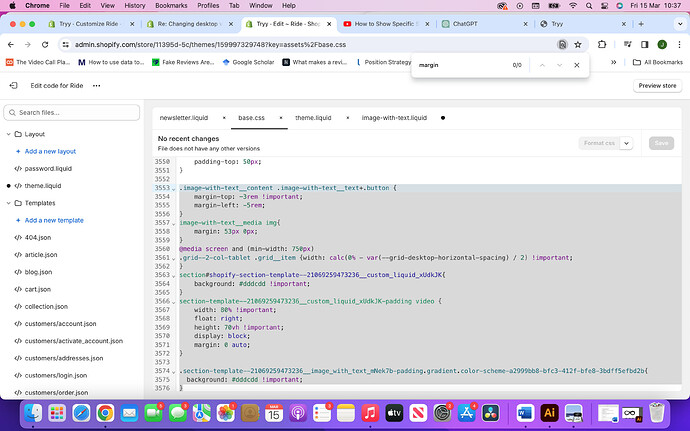Image resolution: width=690 pixels, height=431 pixels.
Task: Click the Add a new template link
Action: coord(54,220)
